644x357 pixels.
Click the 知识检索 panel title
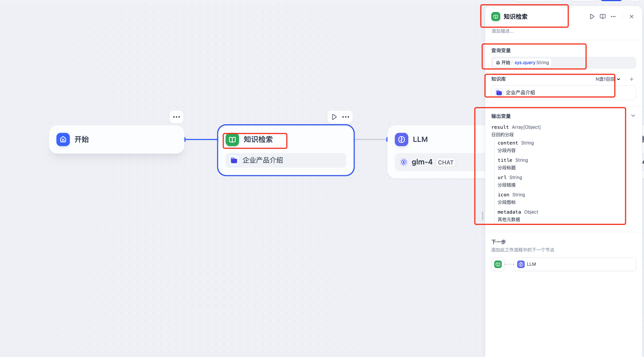515,17
